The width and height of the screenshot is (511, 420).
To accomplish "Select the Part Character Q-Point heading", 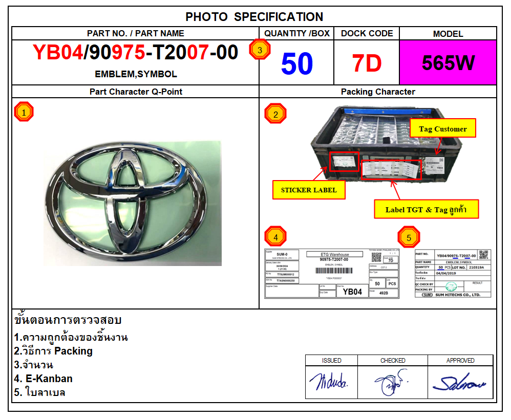I will [x=136, y=92].
